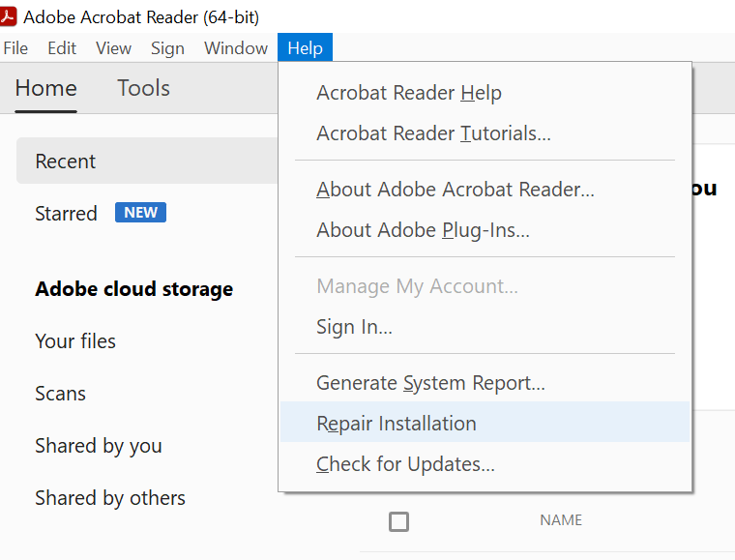The width and height of the screenshot is (735, 560).
Task: Select About Adobe Acrobat Reader
Action: tap(455, 190)
